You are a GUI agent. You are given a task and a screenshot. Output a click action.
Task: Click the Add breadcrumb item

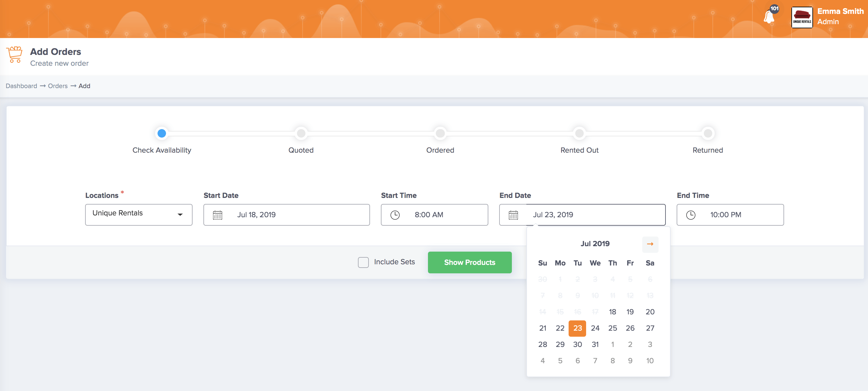84,86
